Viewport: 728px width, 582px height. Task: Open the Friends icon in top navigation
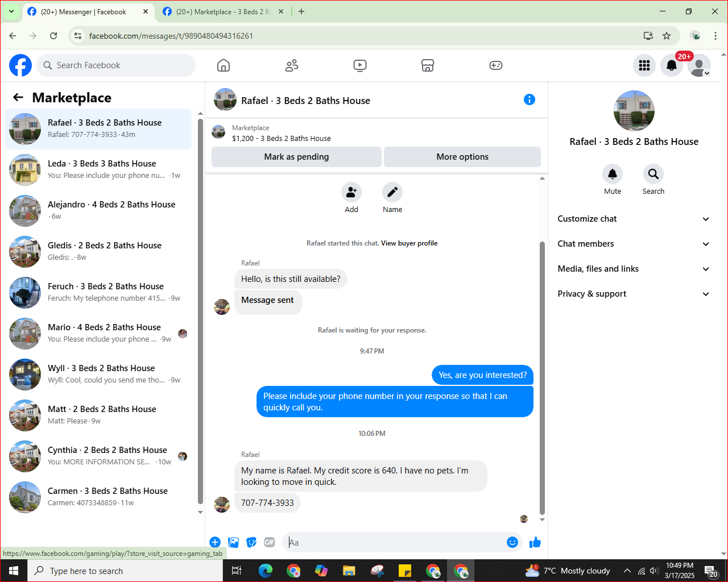pyautogui.click(x=292, y=65)
